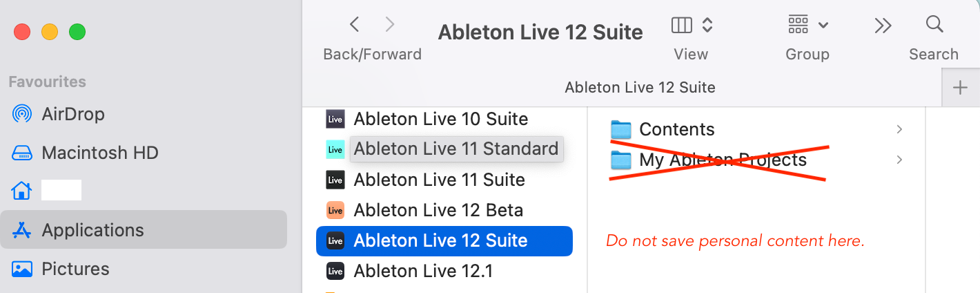This screenshot has width=980, height=293.
Task: Click the Ableton Live 12.1 app icon
Action: [x=335, y=271]
